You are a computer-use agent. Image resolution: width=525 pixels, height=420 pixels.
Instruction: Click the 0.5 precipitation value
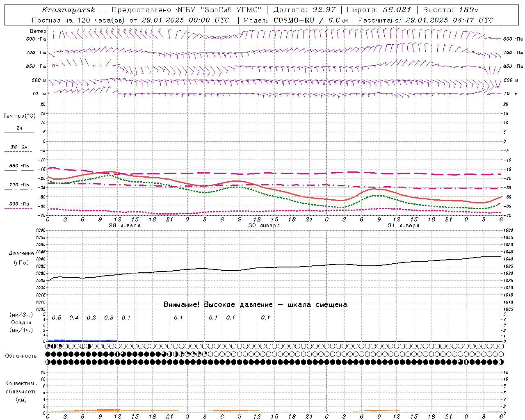coord(57,318)
